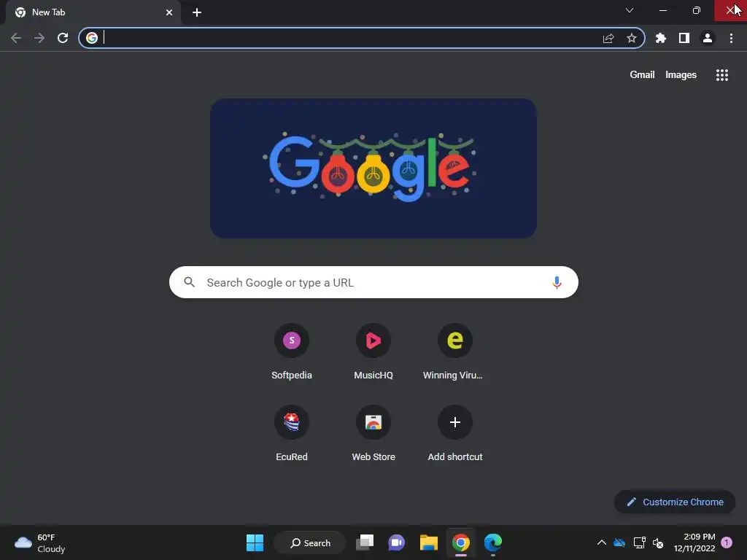747x560 pixels.
Task: Reload the current page
Action: click(x=63, y=38)
